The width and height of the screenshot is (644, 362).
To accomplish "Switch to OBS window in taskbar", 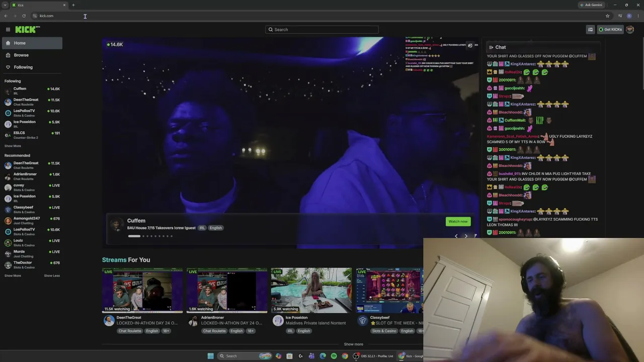I will pos(374,356).
